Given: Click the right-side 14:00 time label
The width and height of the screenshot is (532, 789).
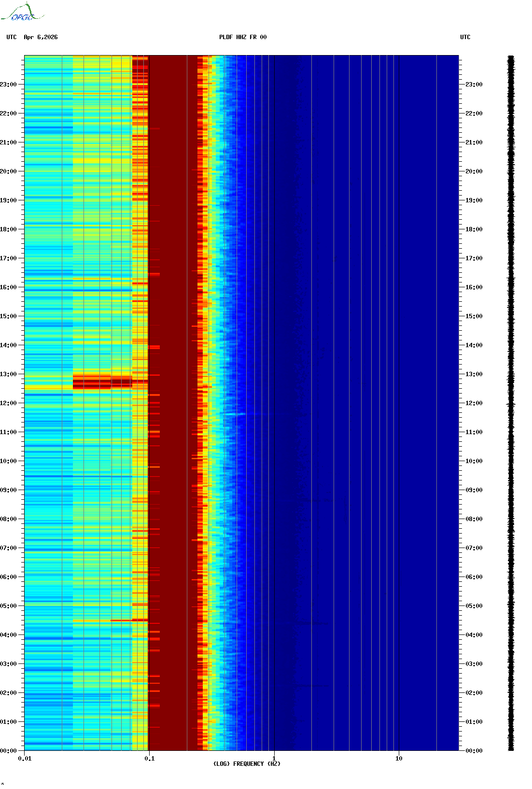Looking at the screenshot, I should (x=474, y=345).
